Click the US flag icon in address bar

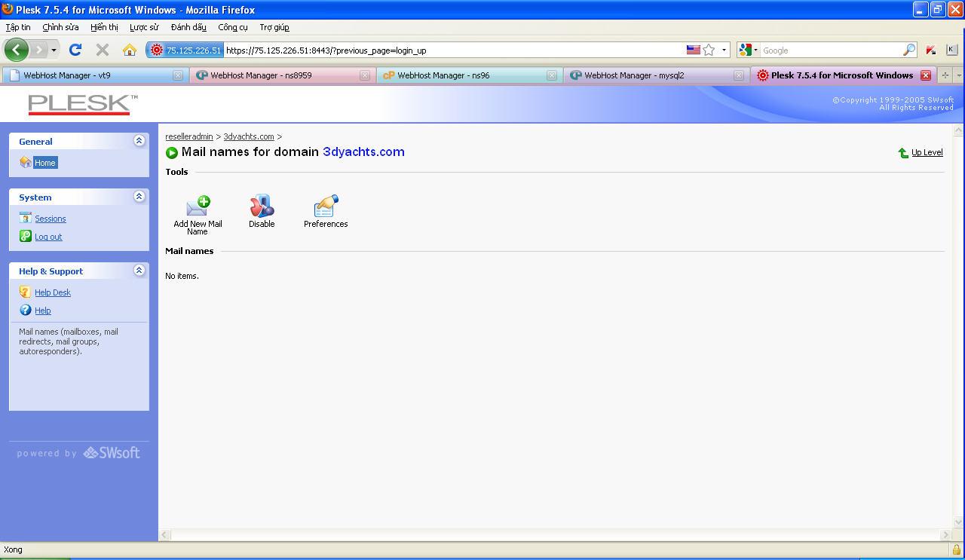point(693,50)
